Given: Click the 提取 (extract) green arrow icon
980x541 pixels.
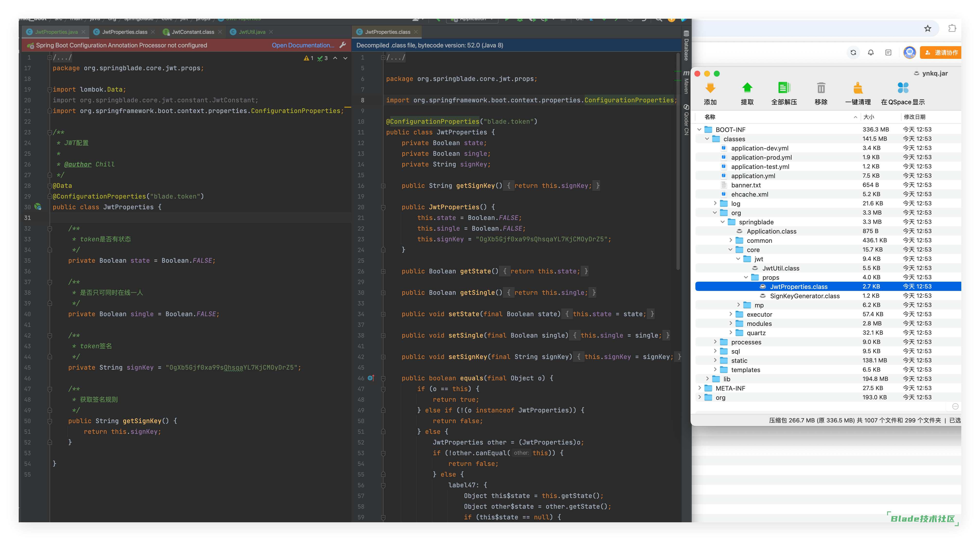Looking at the screenshot, I should 747,88.
